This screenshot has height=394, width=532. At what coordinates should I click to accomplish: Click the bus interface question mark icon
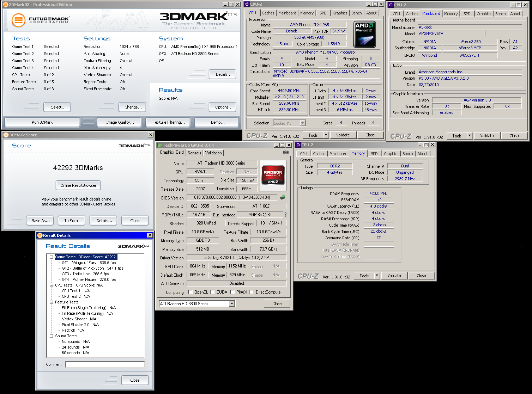[x=285, y=215]
